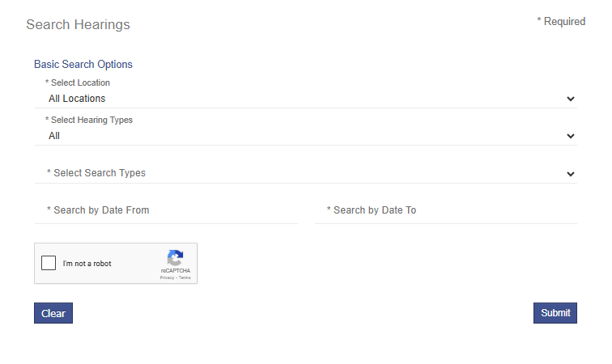Click the Select Location chevron arrow
Screen dimensions: 612x364
coord(571,99)
